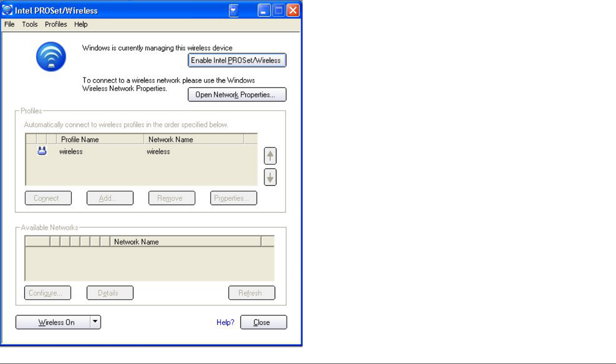
Task: Move profile up with the arrow button
Action: (x=270, y=156)
